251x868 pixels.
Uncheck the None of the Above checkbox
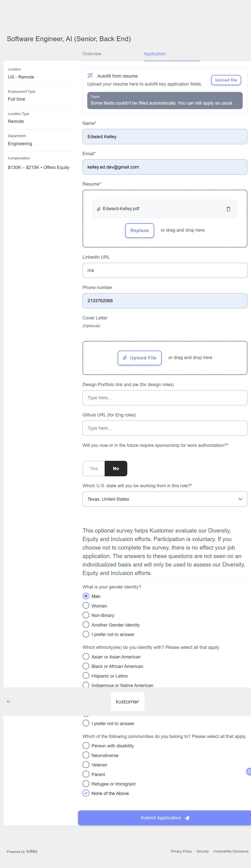86,793
